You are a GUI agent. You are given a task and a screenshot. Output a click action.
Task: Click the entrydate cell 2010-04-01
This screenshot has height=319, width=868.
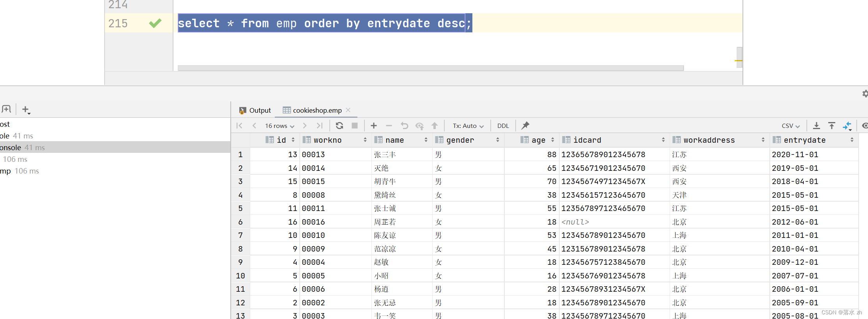(814, 249)
